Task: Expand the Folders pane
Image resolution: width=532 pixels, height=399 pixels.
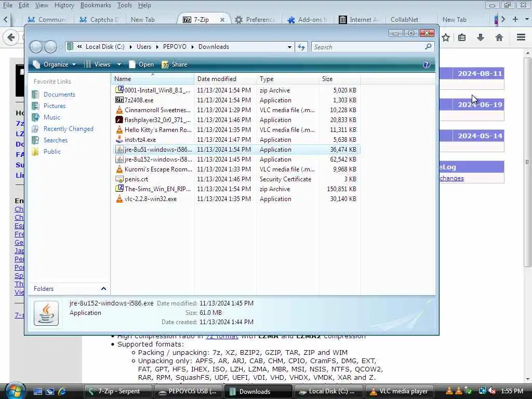Action: coord(103,289)
